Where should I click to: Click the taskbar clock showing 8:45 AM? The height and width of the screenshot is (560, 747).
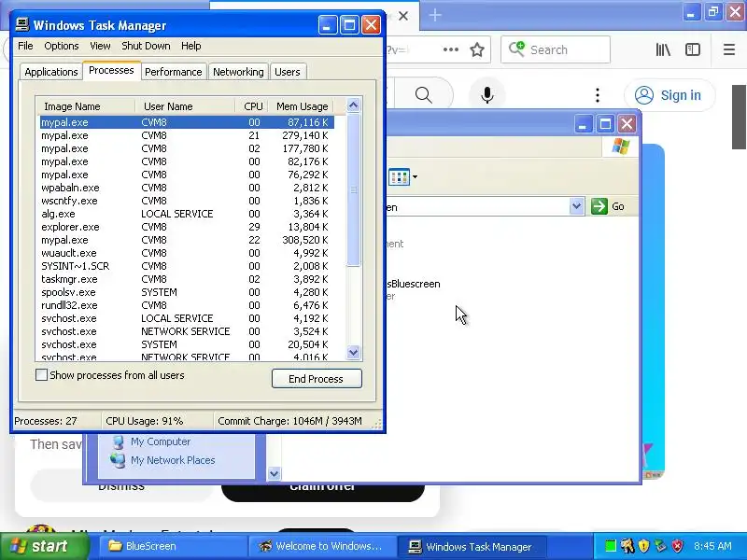[713, 546]
